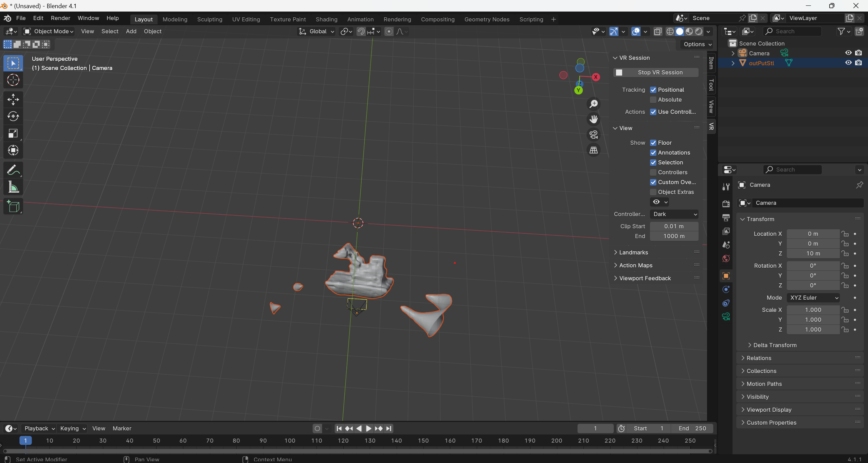
Task: Uncheck the Floor checkbox
Action: pyautogui.click(x=653, y=143)
